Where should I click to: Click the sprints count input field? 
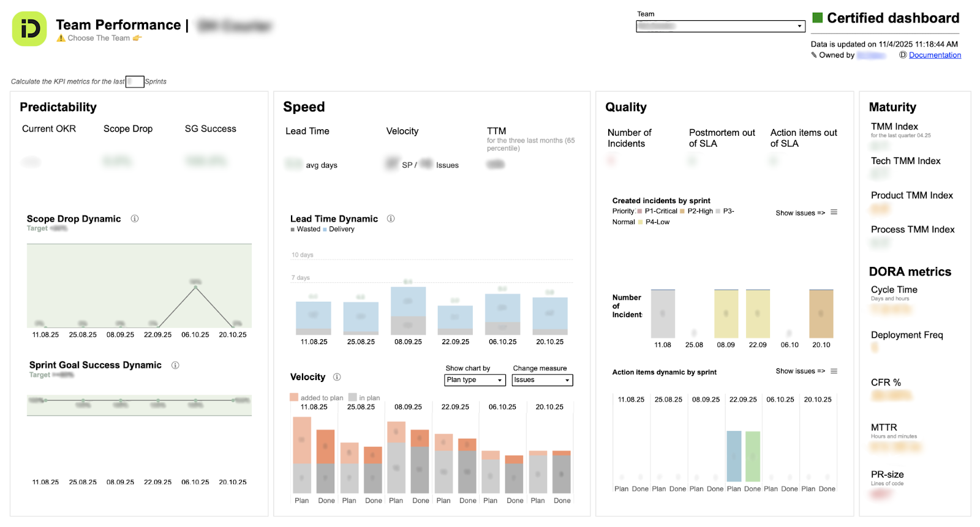(135, 81)
